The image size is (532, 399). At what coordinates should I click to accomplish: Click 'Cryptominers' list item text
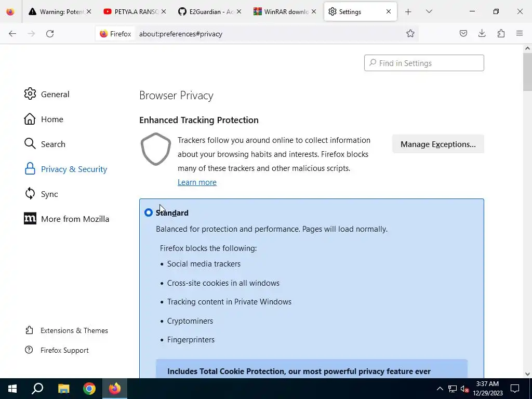coord(190,321)
